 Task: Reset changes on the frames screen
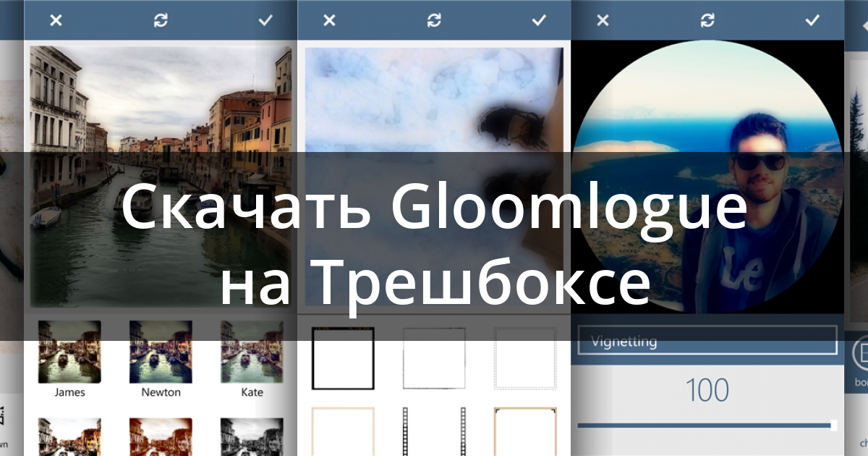(x=434, y=20)
